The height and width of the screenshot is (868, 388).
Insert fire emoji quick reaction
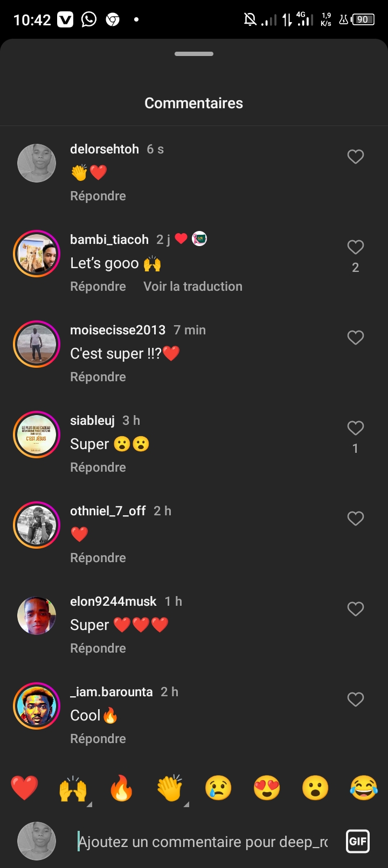point(121,788)
